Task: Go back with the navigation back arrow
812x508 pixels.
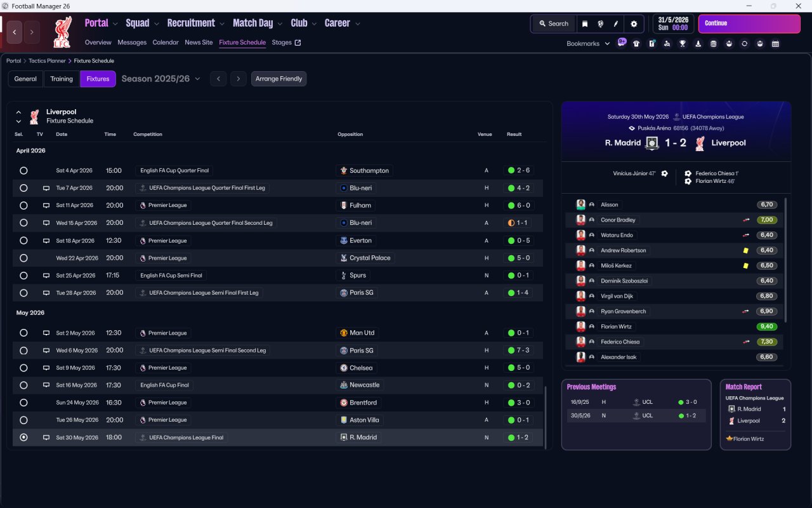Action: (x=15, y=32)
